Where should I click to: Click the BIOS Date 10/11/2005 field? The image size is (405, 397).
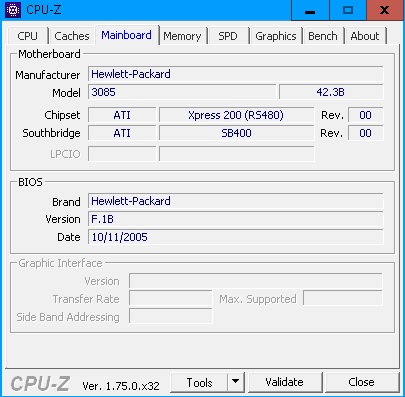tap(235, 237)
